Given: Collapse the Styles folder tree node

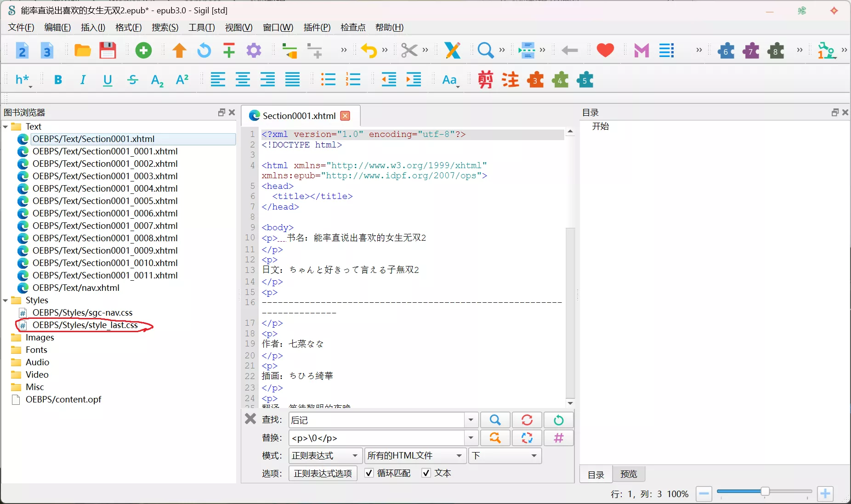Looking at the screenshot, I should [6, 300].
